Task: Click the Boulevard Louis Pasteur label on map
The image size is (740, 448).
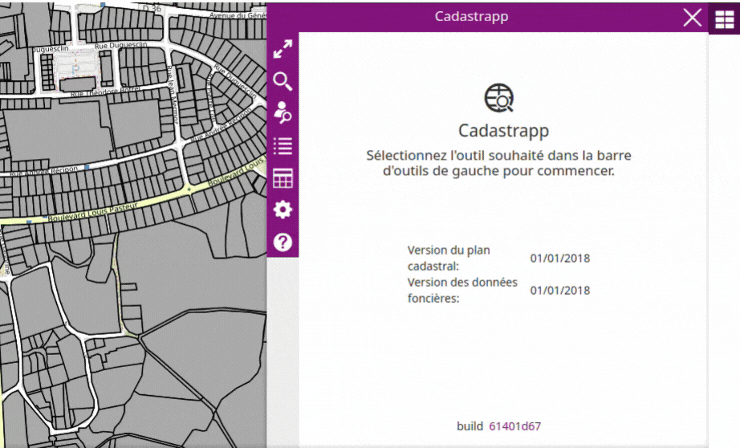Action: [x=93, y=212]
